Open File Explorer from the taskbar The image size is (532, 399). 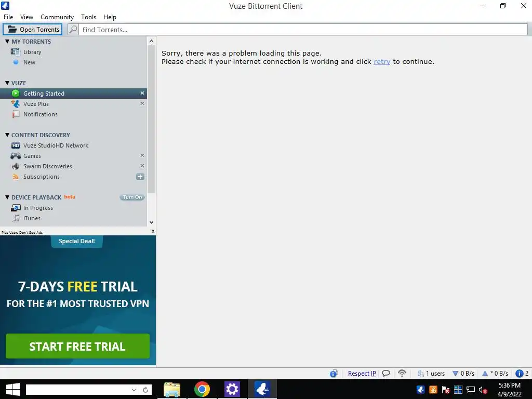pyautogui.click(x=172, y=389)
